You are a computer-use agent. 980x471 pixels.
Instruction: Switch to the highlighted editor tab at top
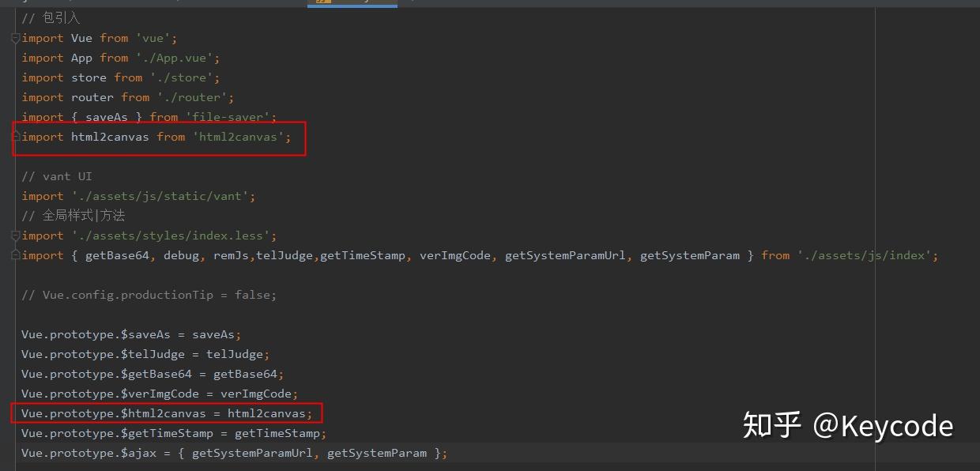coord(352,3)
